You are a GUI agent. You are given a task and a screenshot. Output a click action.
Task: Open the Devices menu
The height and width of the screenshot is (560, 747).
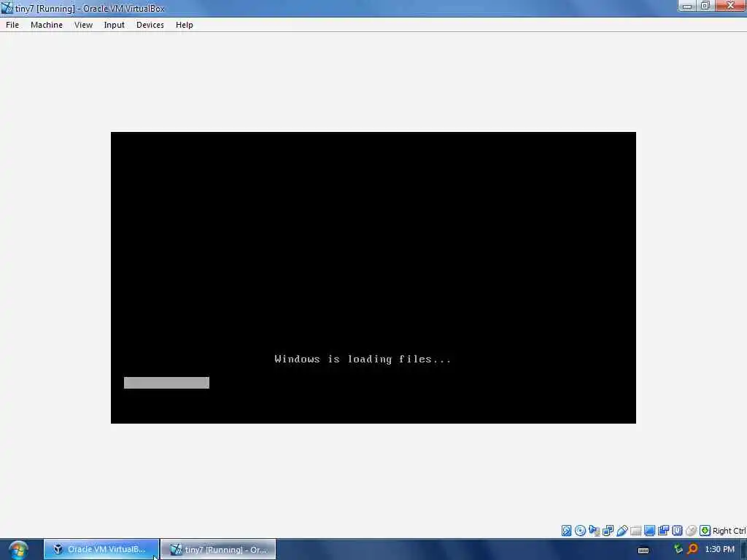coord(150,25)
